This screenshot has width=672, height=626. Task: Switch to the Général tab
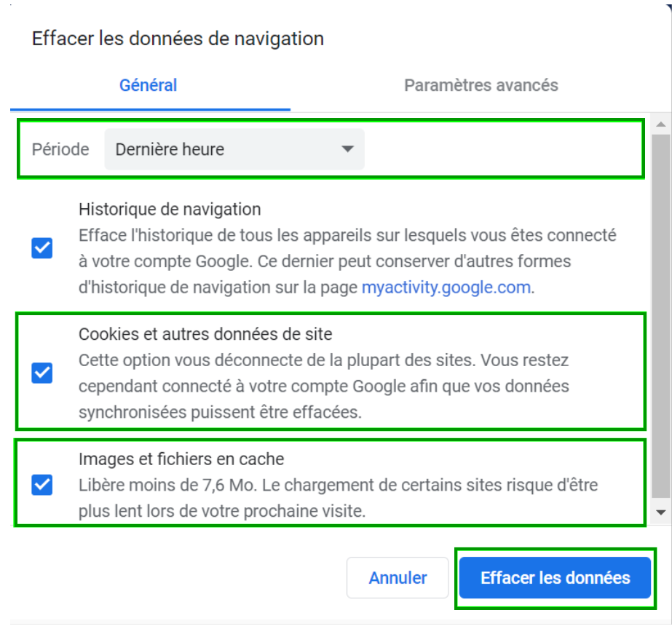pyautogui.click(x=149, y=85)
